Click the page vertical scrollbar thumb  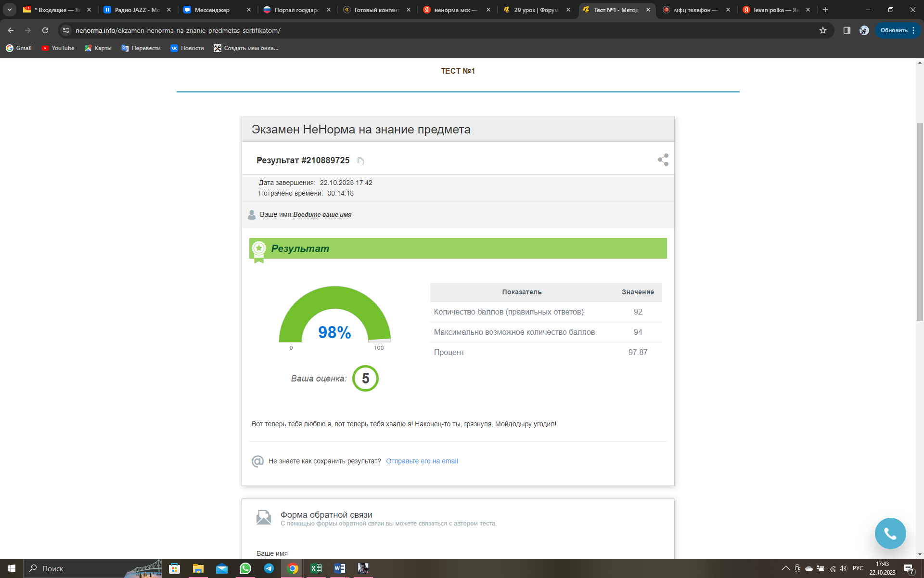[x=920, y=222]
